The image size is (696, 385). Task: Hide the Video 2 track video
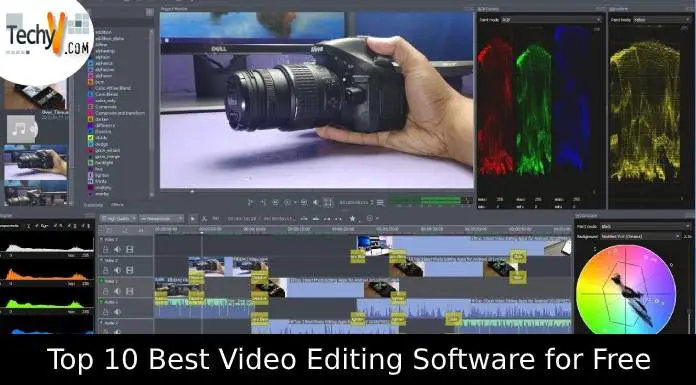(x=129, y=270)
